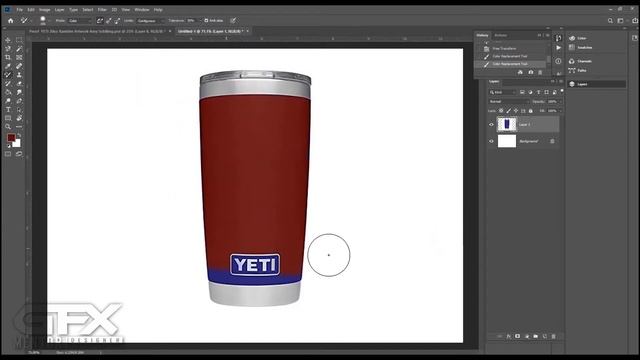Add a layer mask
The width and height of the screenshot is (640, 360).
518,336
